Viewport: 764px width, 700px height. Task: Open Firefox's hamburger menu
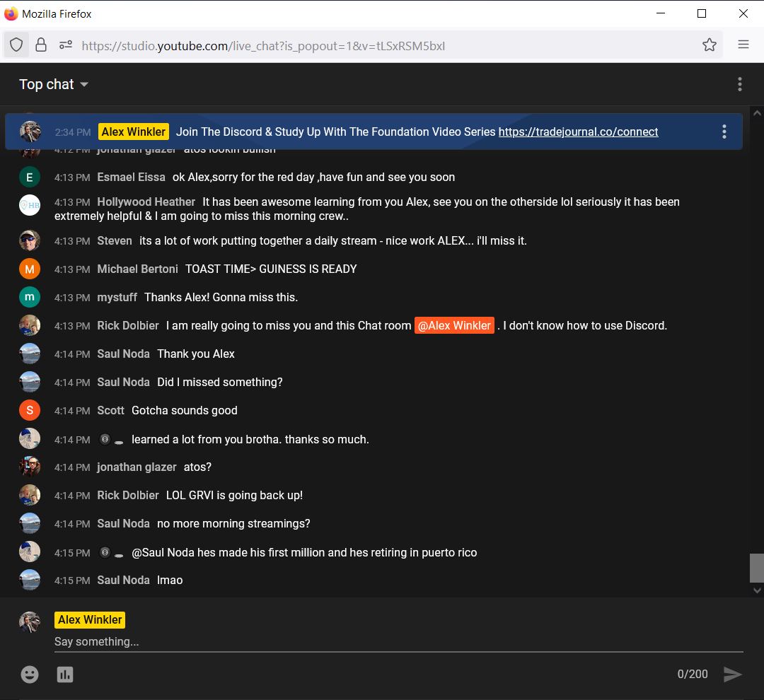pyautogui.click(x=743, y=44)
